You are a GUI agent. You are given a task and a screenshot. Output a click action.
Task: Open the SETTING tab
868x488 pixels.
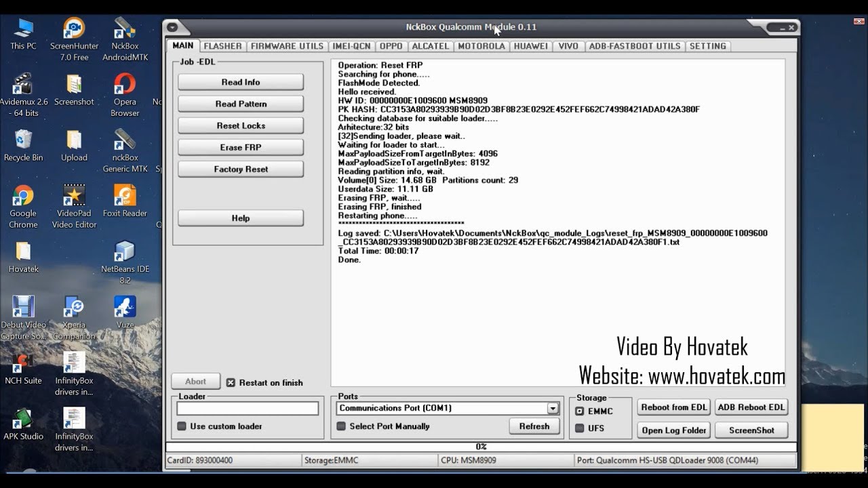tap(708, 46)
